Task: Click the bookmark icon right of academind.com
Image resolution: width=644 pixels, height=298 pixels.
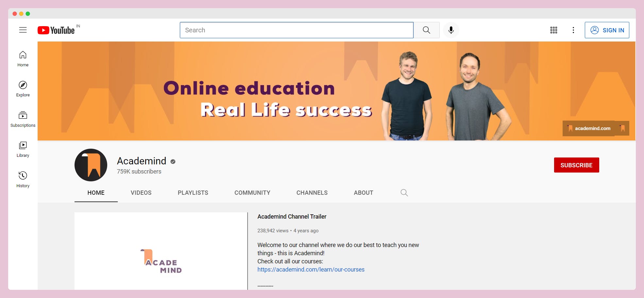Action: tap(622, 128)
